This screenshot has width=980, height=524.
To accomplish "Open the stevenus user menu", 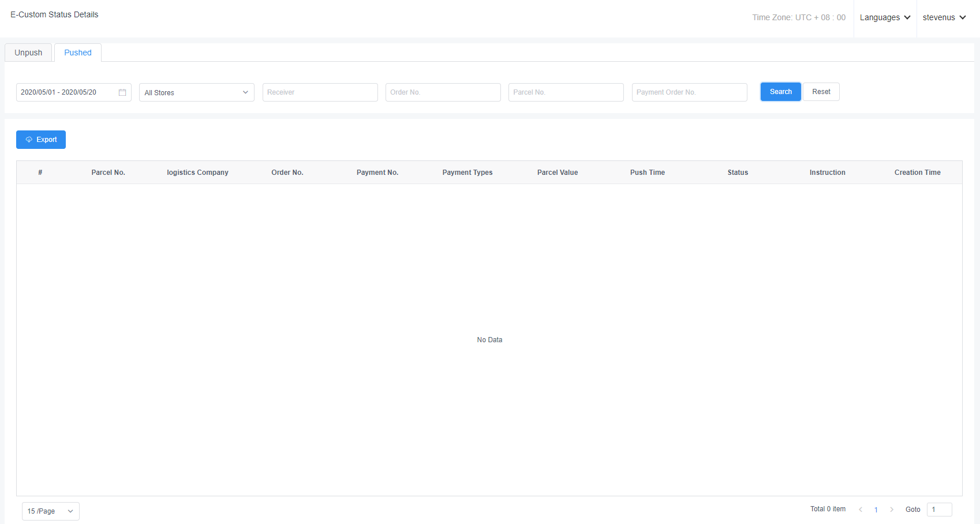I will tap(944, 17).
